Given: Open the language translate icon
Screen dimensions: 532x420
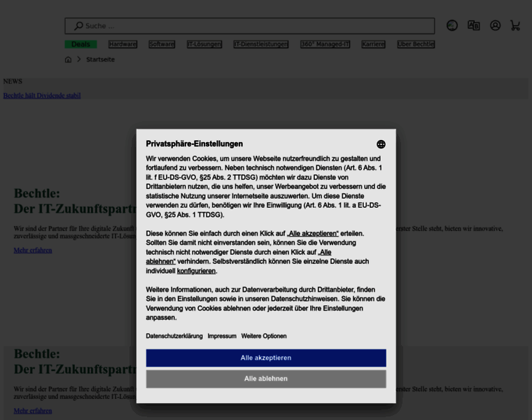Looking at the screenshot, I should click(474, 25).
